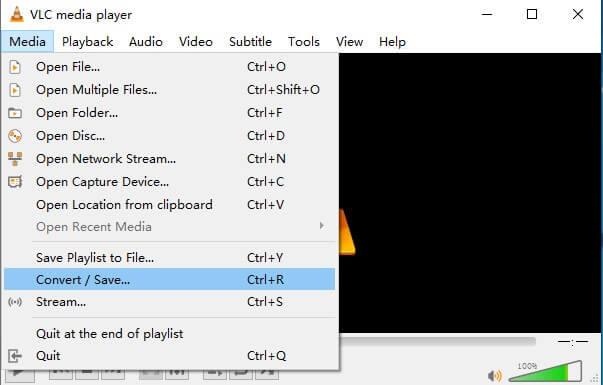Click the VLC cone icon in title bar

16,15
